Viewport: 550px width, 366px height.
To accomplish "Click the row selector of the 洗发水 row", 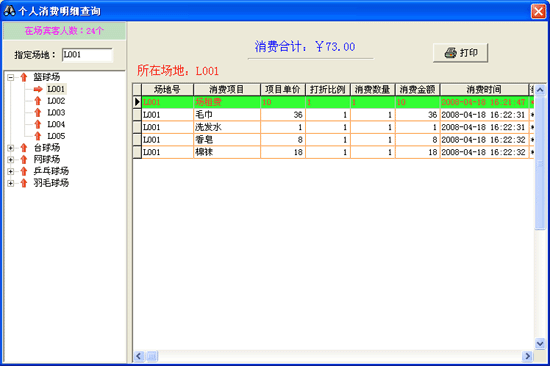I will click(x=137, y=127).
